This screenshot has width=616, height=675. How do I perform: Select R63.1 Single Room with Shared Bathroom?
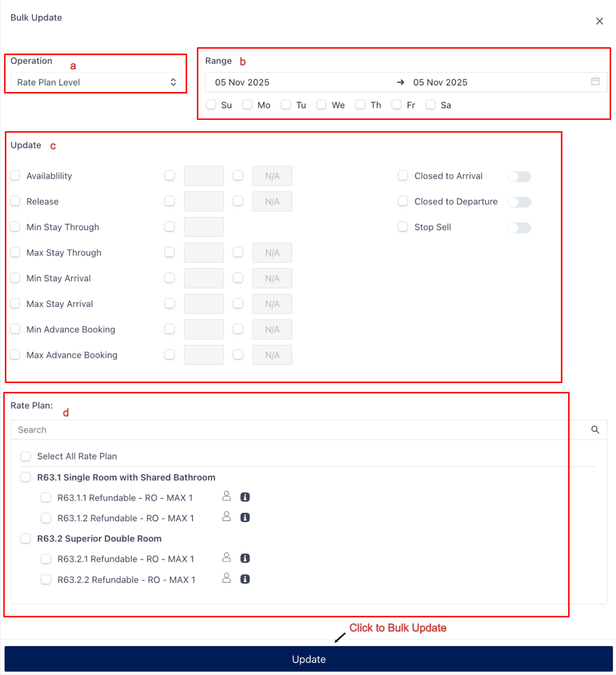point(26,477)
